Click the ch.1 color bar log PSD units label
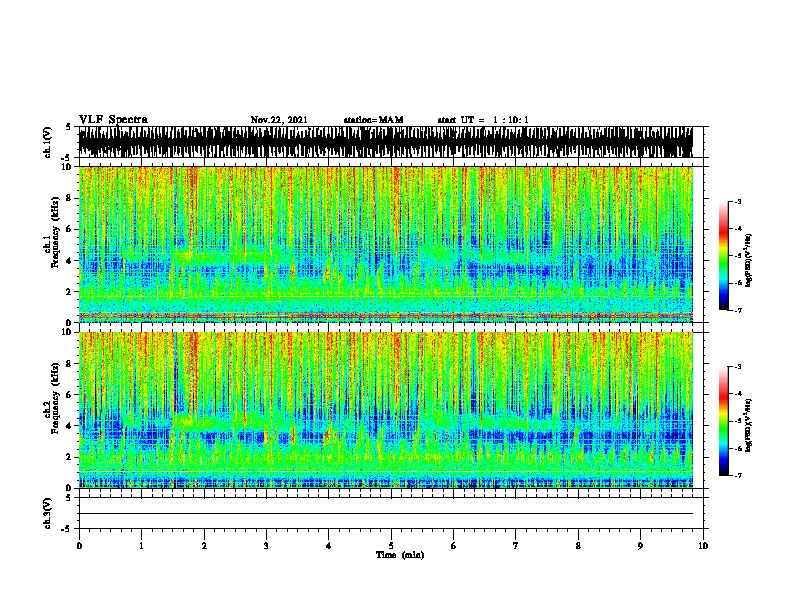 749,260
